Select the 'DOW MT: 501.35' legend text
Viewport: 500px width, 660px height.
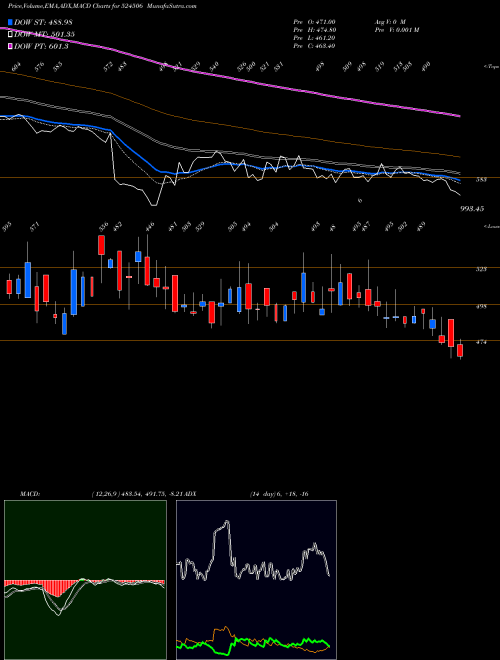[x=45, y=34]
